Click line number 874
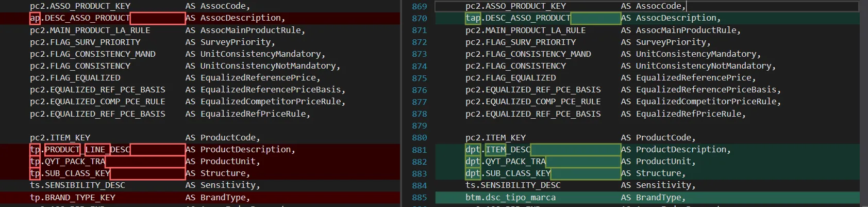Screen dimensions: 868x207 tap(419, 66)
